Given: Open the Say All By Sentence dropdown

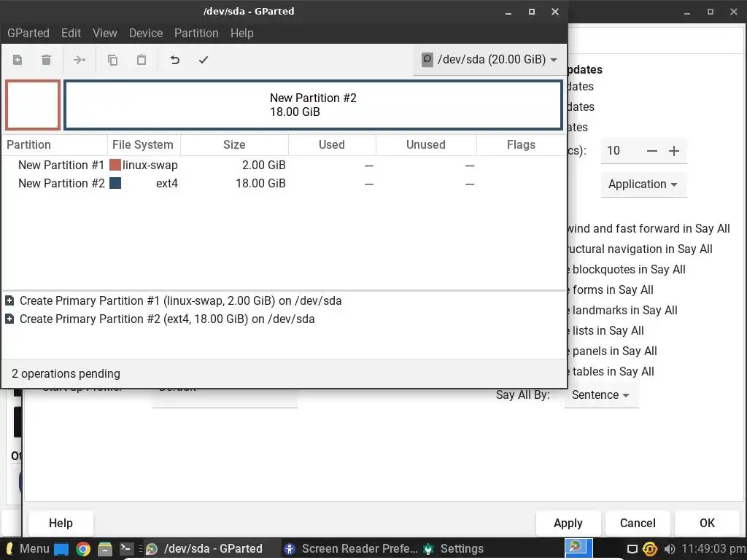Looking at the screenshot, I should point(601,395).
